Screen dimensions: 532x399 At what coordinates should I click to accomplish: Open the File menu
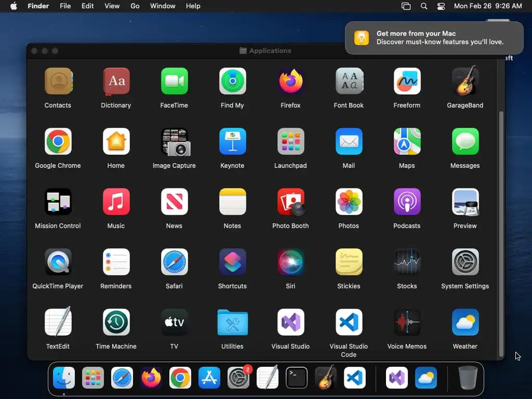pyautogui.click(x=65, y=6)
